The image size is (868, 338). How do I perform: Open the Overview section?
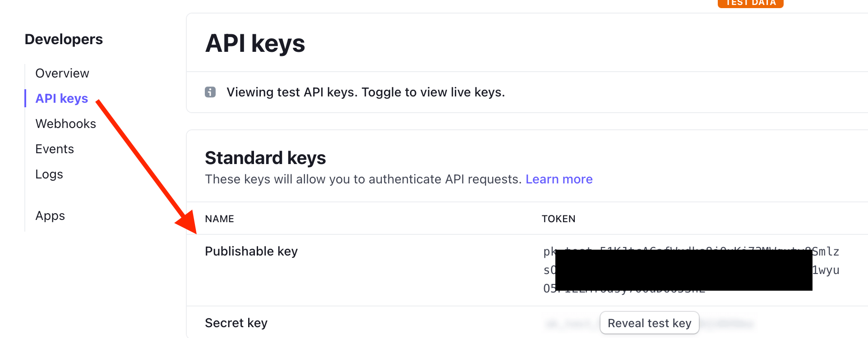62,73
